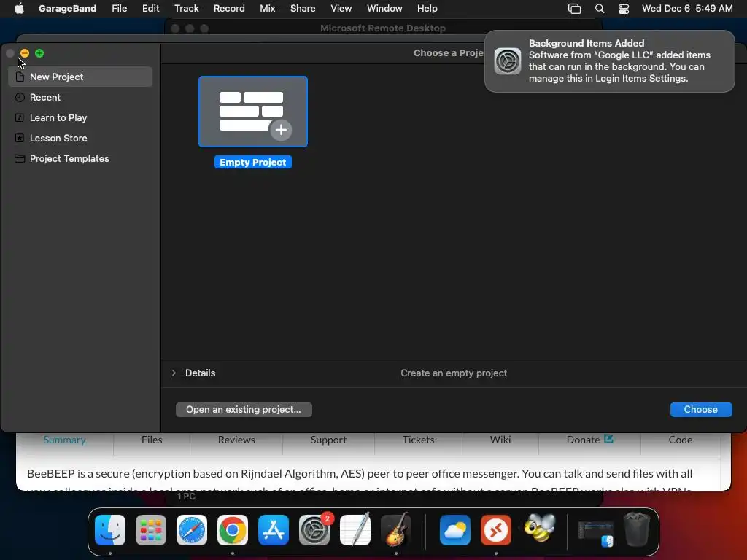Click the blue Choose button

[x=701, y=410]
